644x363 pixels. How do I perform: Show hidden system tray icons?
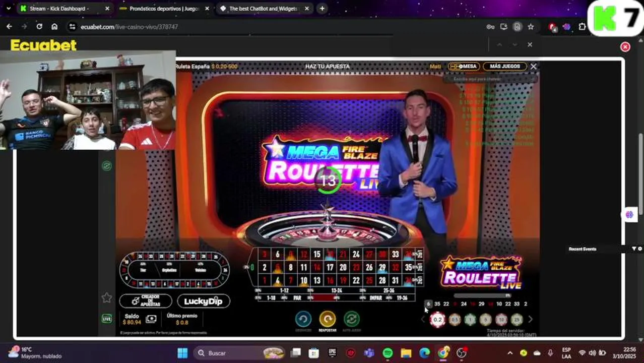coord(510,353)
